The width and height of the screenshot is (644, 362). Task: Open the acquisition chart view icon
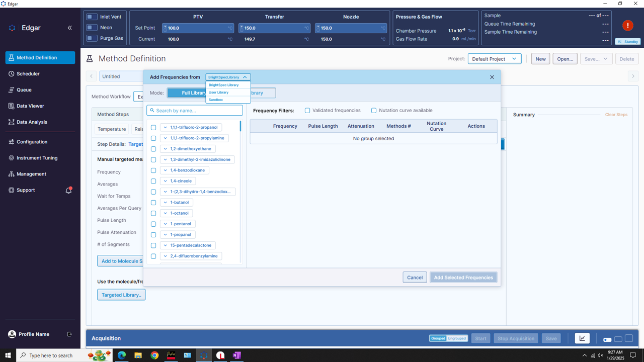[582, 338]
